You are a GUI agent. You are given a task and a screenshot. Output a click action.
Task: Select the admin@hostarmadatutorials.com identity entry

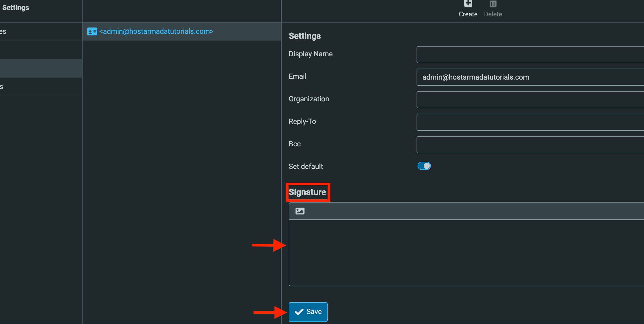click(182, 31)
